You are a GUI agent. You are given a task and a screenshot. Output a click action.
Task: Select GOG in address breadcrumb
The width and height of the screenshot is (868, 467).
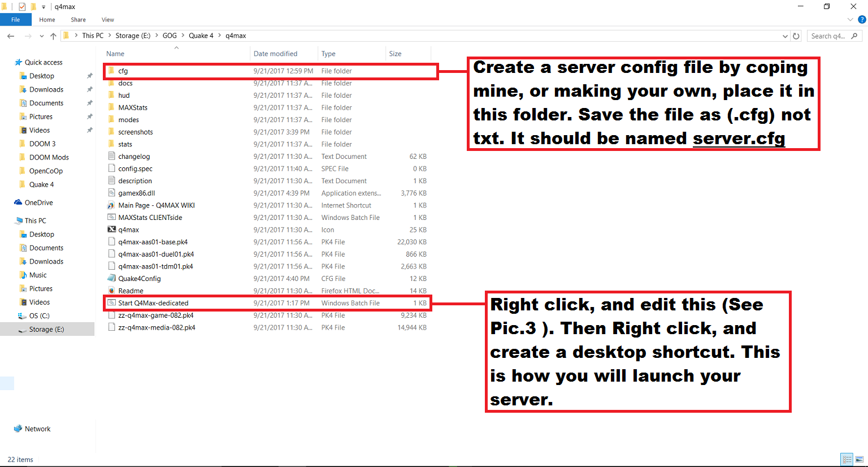[170, 36]
